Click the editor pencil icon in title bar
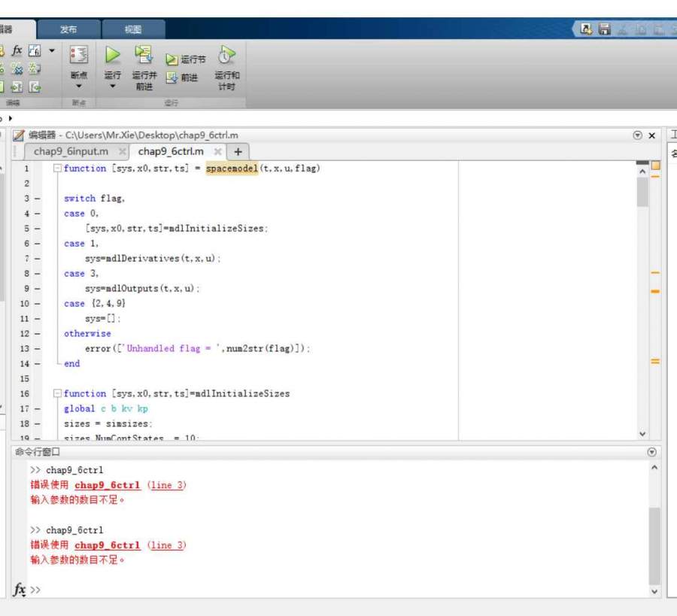The height and width of the screenshot is (616, 677). pos(19,135)
